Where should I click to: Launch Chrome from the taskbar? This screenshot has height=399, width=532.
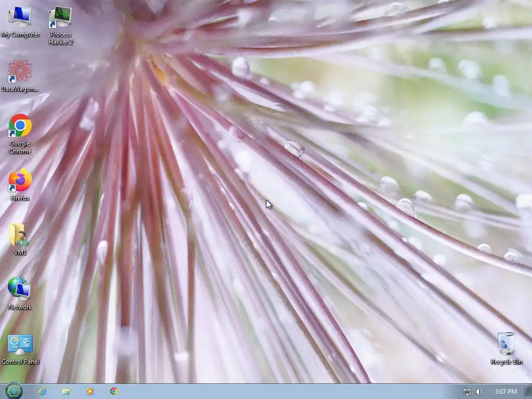pos(114,392)
